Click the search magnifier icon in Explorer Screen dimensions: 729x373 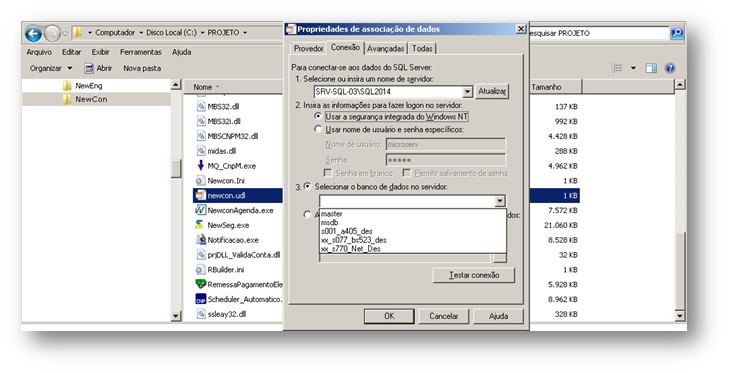(676, 33)
